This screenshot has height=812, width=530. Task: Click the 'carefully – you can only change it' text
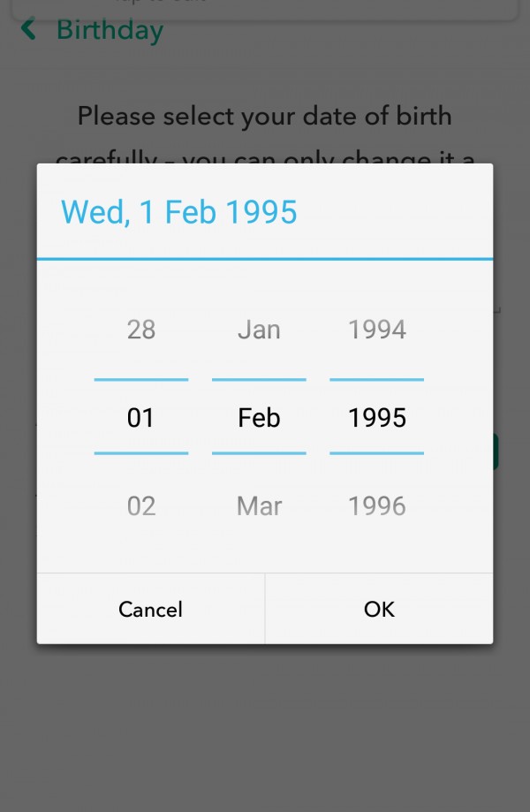[x=265, y=158]
